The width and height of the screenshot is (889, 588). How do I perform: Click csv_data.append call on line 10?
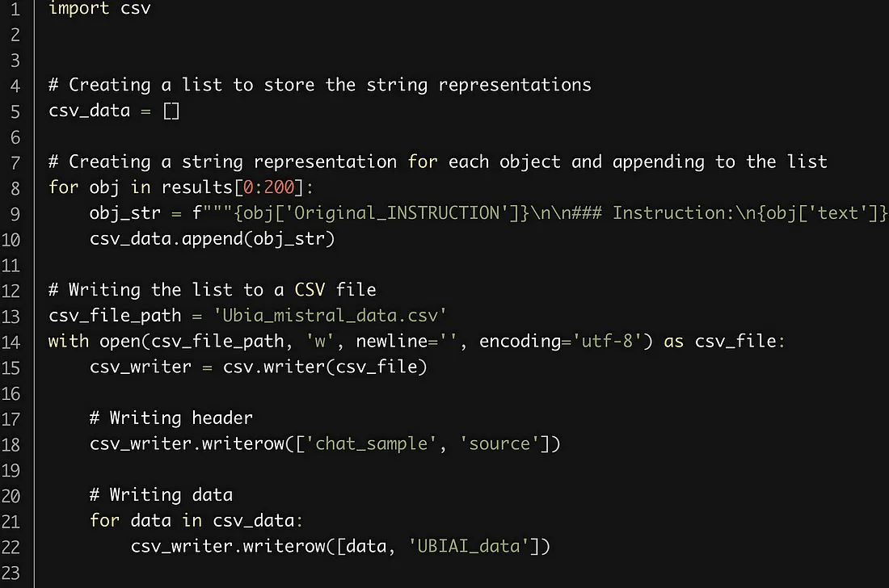tap(212, 238)
